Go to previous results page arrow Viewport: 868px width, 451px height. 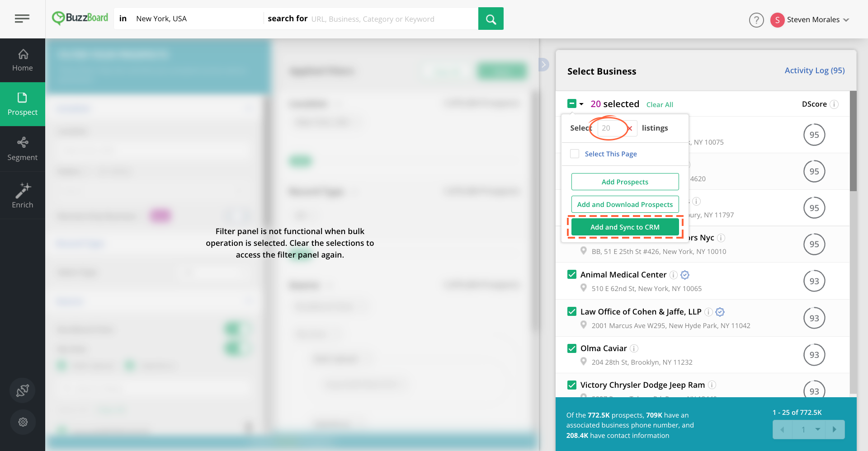[783, 430]
